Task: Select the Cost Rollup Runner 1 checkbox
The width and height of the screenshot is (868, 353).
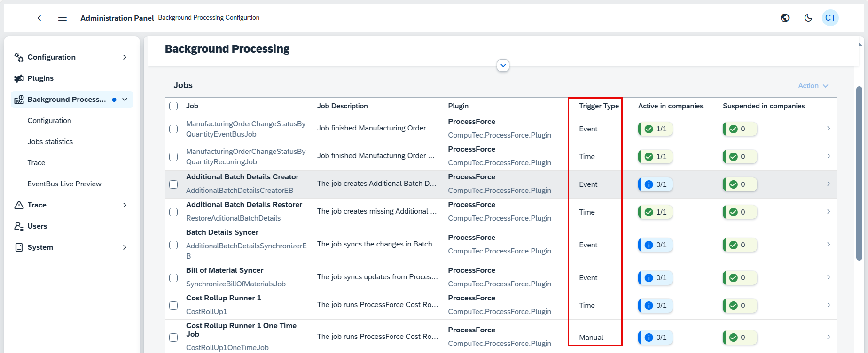Action: 173,306
